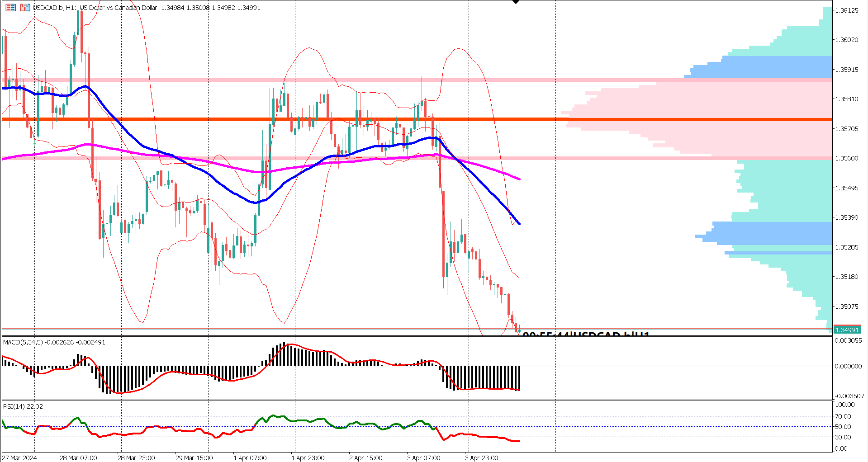The image size is (868, 462).
Task: Select the RSI(14) 22.02 indicator label
Action: tap(22, 406)
